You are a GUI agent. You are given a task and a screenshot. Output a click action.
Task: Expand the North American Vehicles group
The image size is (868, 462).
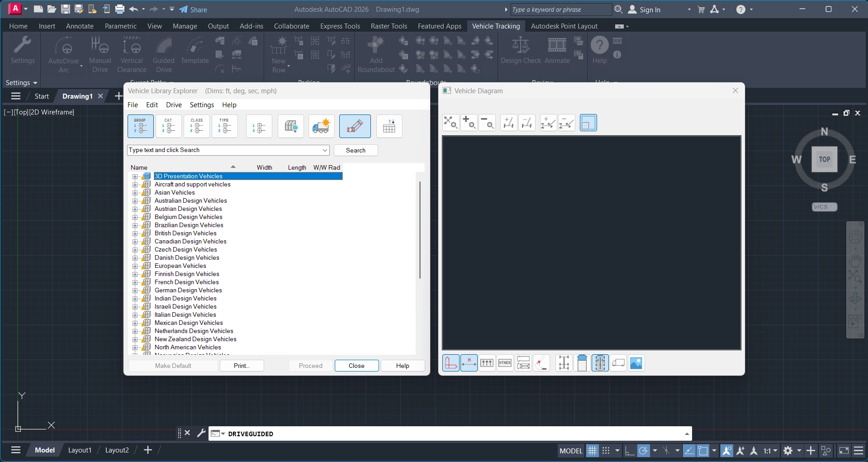pyautogui.click(x=135, y=348)
